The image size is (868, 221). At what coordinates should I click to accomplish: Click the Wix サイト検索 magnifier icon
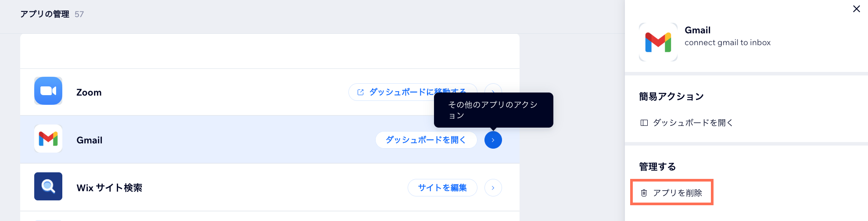pyautogui.click(x=48, y=186)
